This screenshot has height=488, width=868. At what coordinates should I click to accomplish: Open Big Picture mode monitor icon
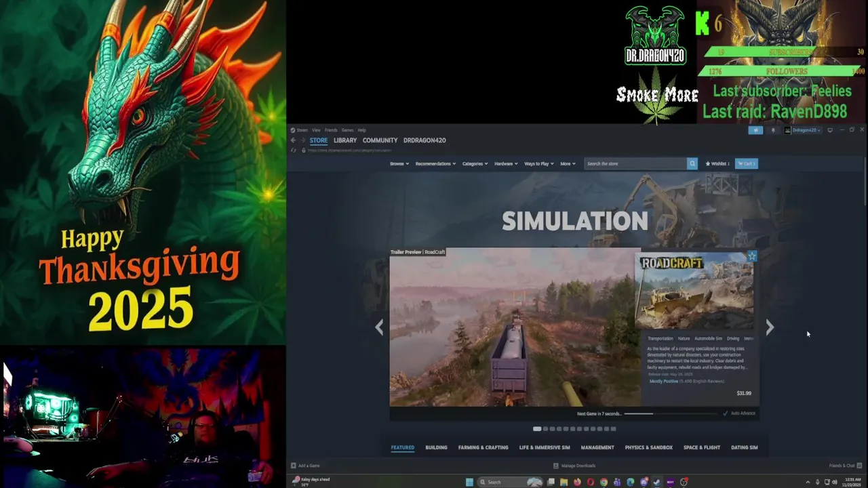click(829, 130)
